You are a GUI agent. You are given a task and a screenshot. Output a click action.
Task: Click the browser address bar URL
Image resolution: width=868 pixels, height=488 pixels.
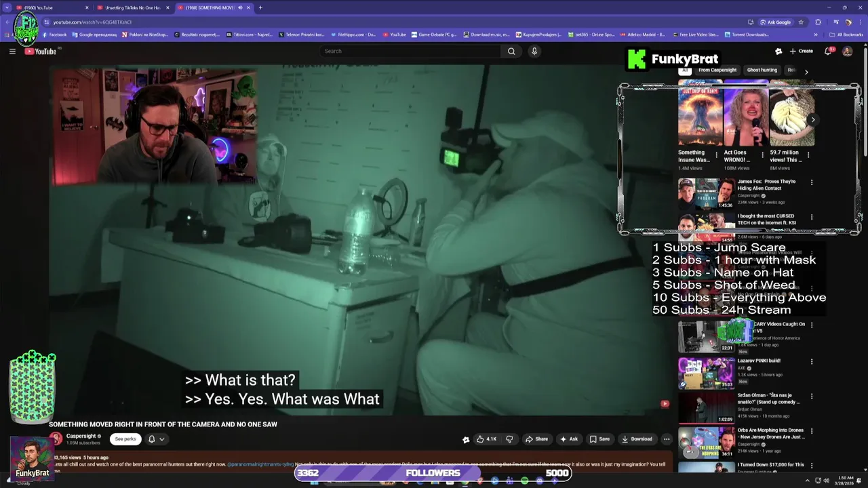tap(92, 22)
